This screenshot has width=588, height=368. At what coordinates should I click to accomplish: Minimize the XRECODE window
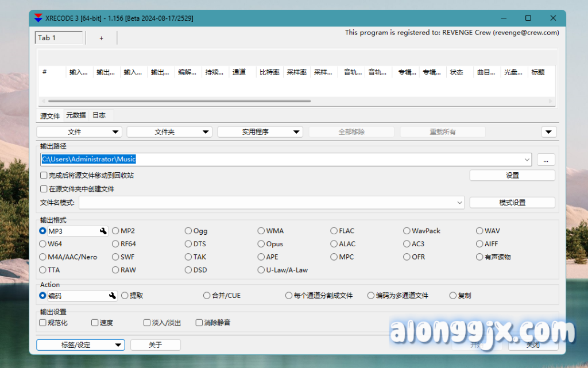coord(503,18)
